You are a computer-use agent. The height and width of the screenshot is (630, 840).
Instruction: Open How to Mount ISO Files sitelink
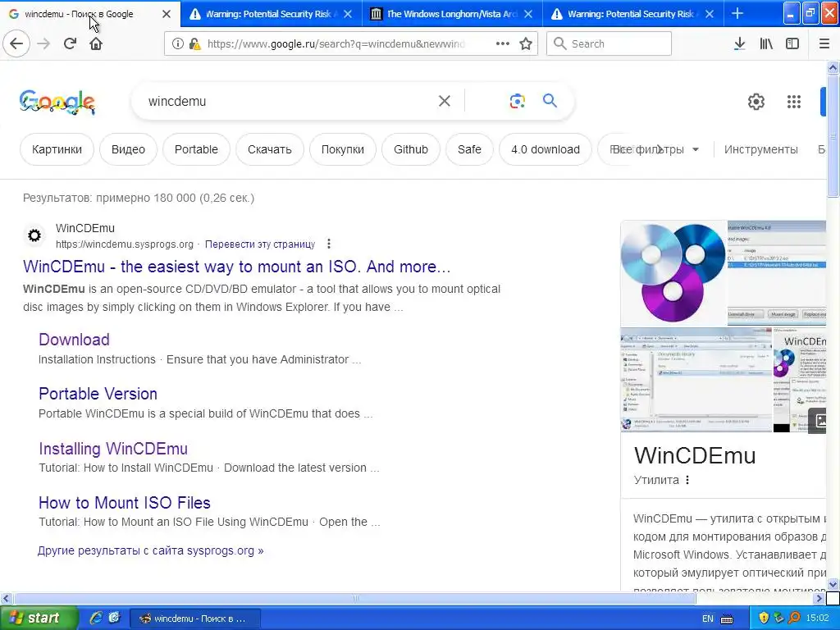(x=125, y=503)
